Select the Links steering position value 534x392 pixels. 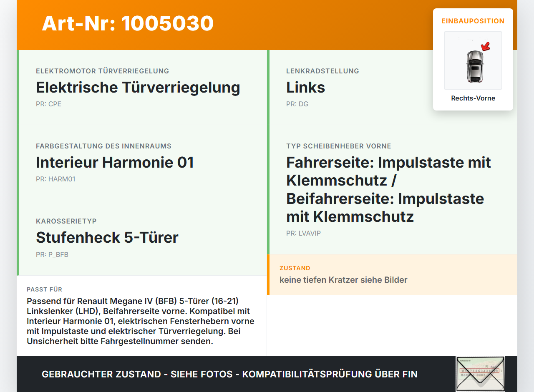click(x=305, y=88)
